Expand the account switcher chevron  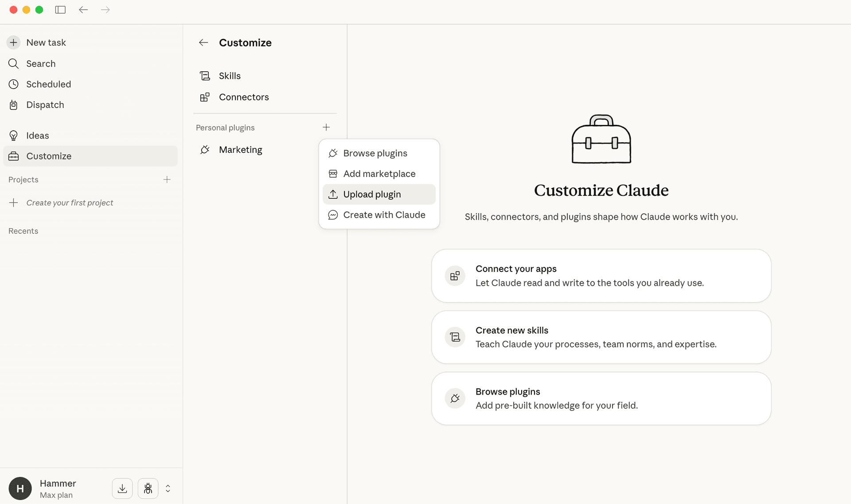point(168,488)
